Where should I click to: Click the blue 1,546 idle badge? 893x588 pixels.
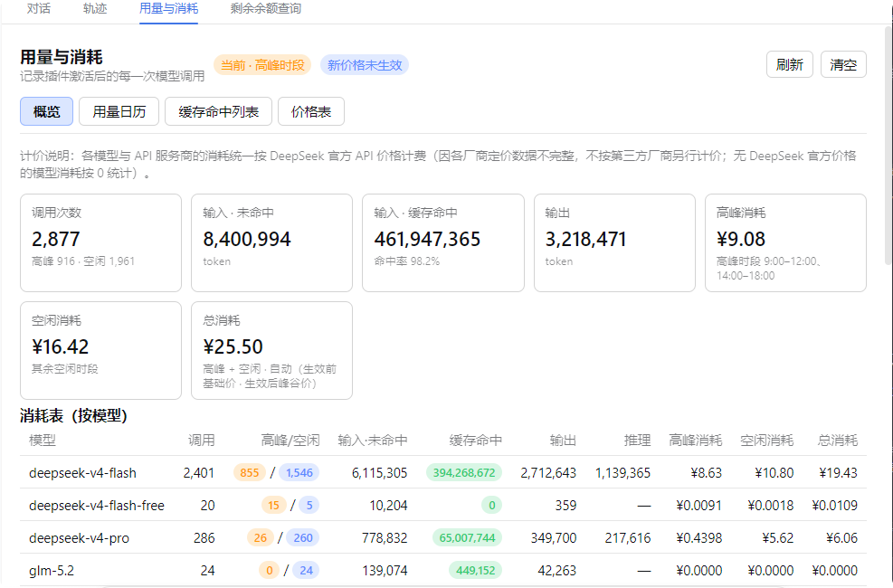(299, 472)
